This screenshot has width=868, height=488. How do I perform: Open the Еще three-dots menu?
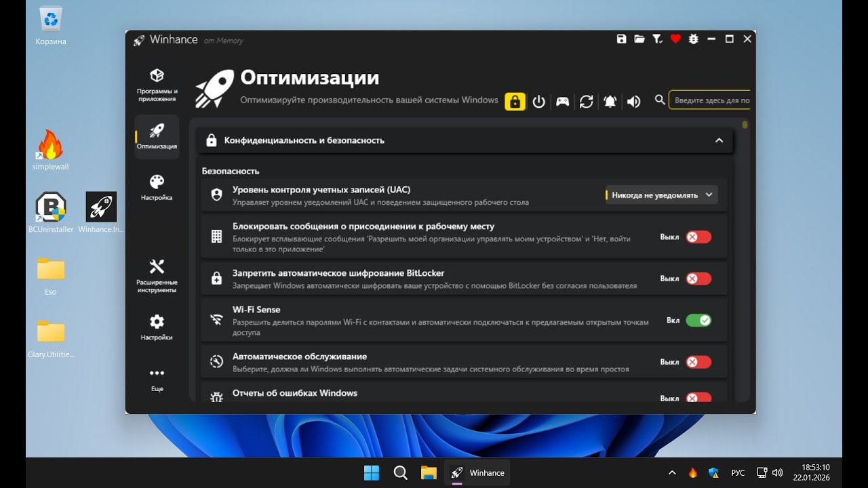pyautogui.click(x=157, y=380)
